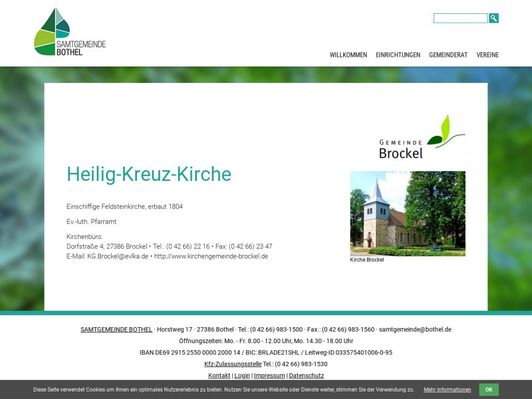Click the Samtgemeinde Bothel logo
Image resolution: width=532 pixels, height=399 pixels.
69,32
